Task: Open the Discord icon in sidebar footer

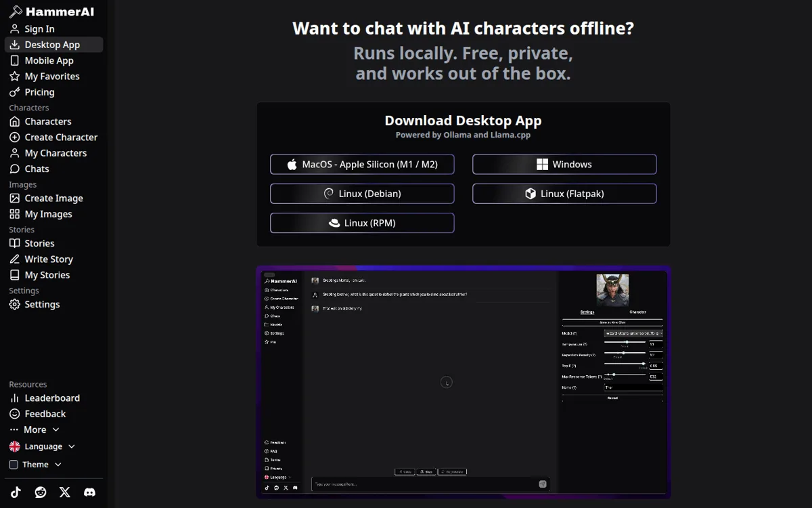Action: [89, 492]
